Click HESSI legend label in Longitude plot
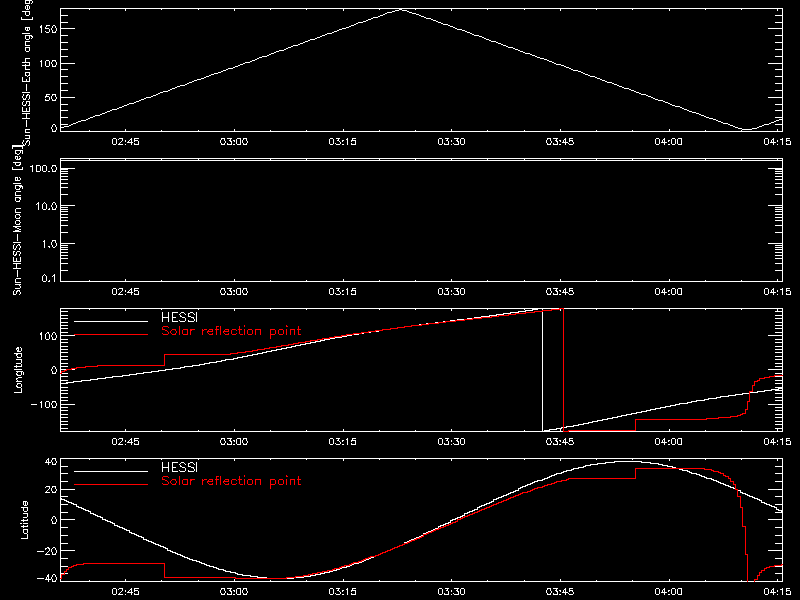Viewport: 800px width, 600px height. click(x=180, y=317)
